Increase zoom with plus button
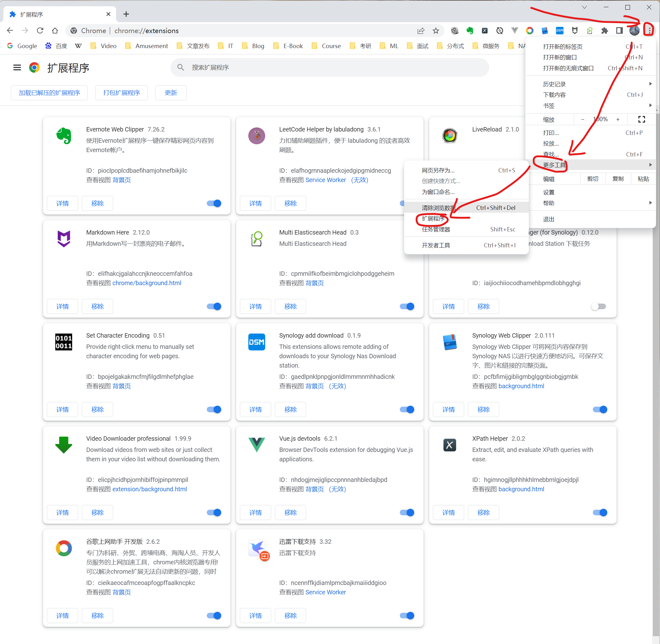The image size is (660, 644). click(x=618, y=119)
